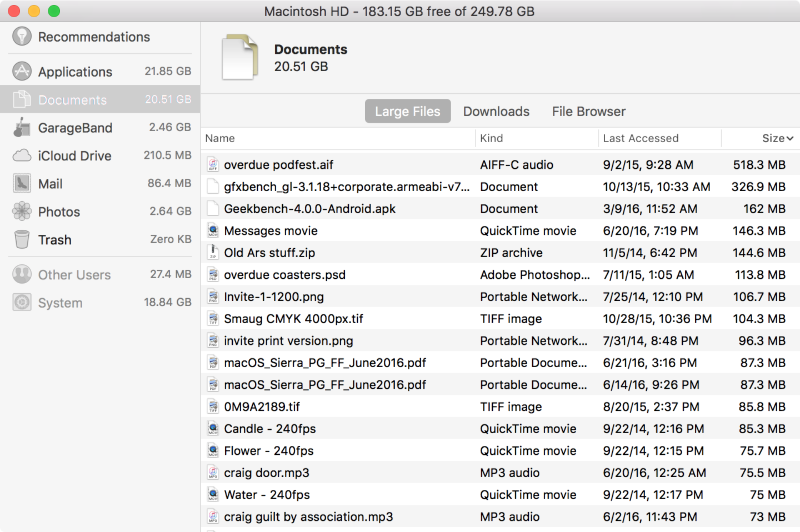Click the AIFF icon beside overdue podfest.aif
The image size is (800, 532).
213,164
